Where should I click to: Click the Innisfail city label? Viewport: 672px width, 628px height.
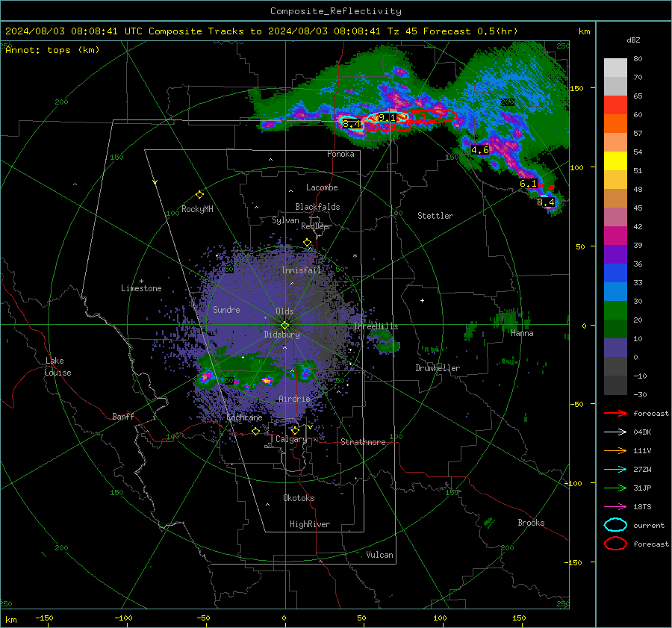(x=302, y=270)
